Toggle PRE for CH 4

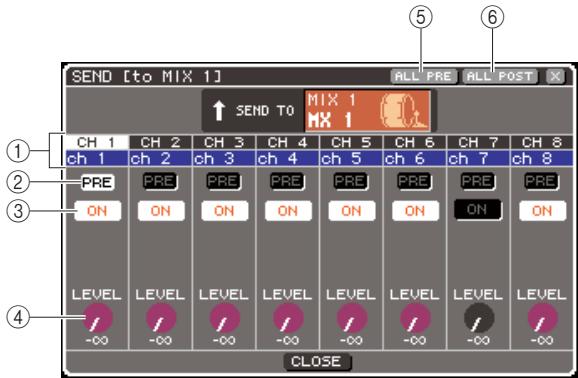pos(288,181)
